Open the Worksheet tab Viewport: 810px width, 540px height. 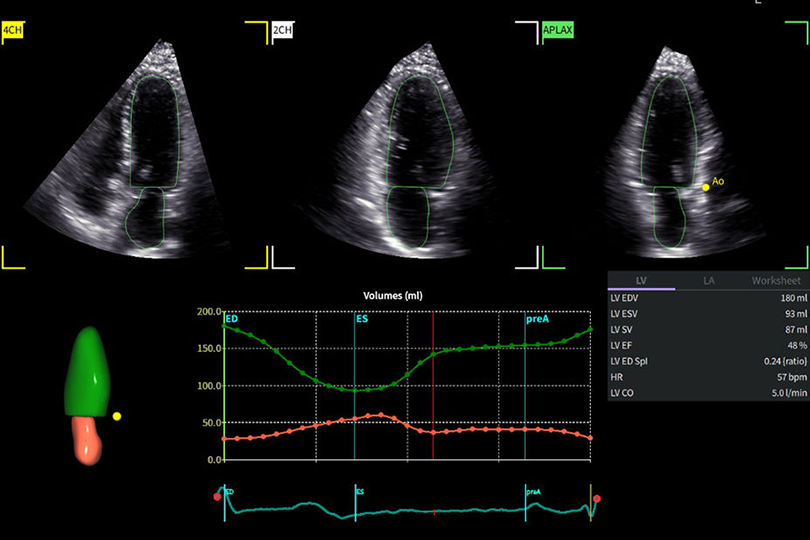point(776,281)
